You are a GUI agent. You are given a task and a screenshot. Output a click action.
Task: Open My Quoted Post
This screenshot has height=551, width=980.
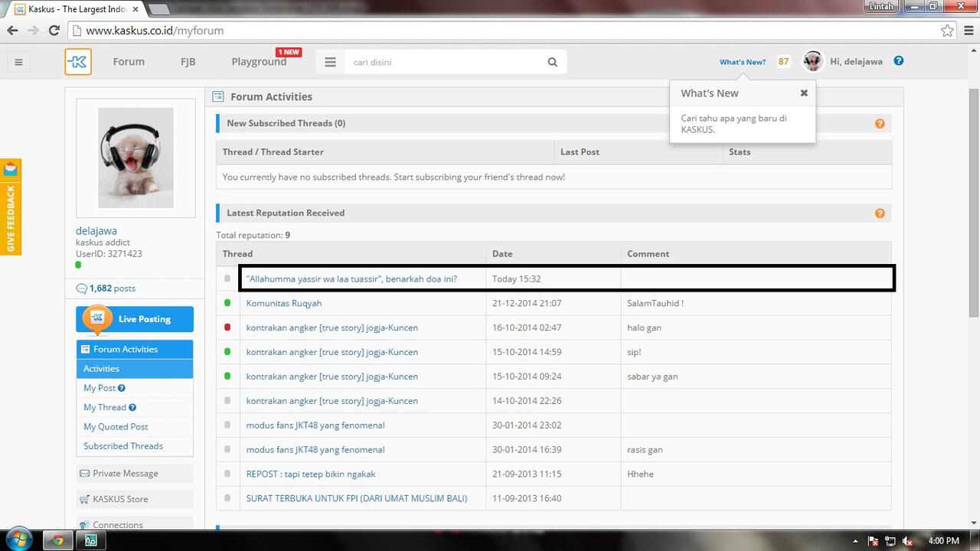[116, 427]
